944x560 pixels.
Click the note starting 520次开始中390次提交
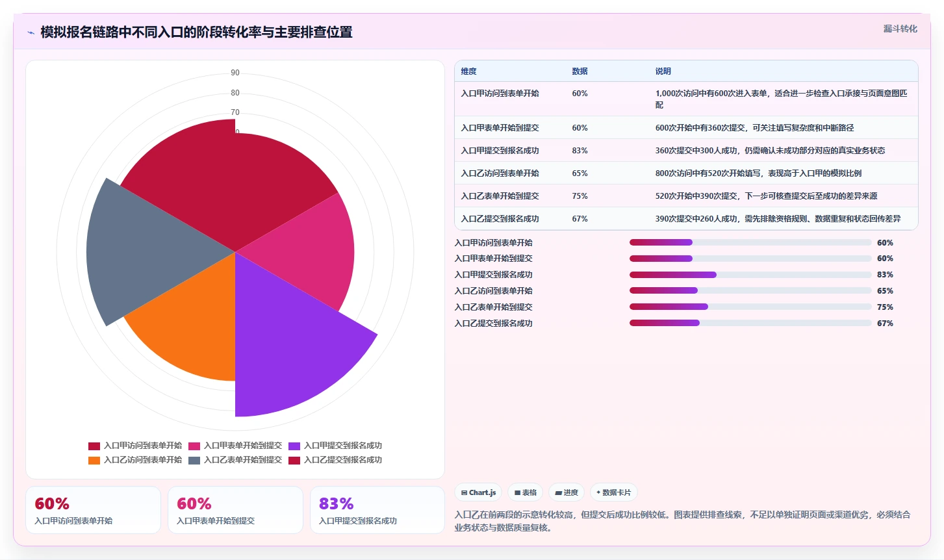766,196
